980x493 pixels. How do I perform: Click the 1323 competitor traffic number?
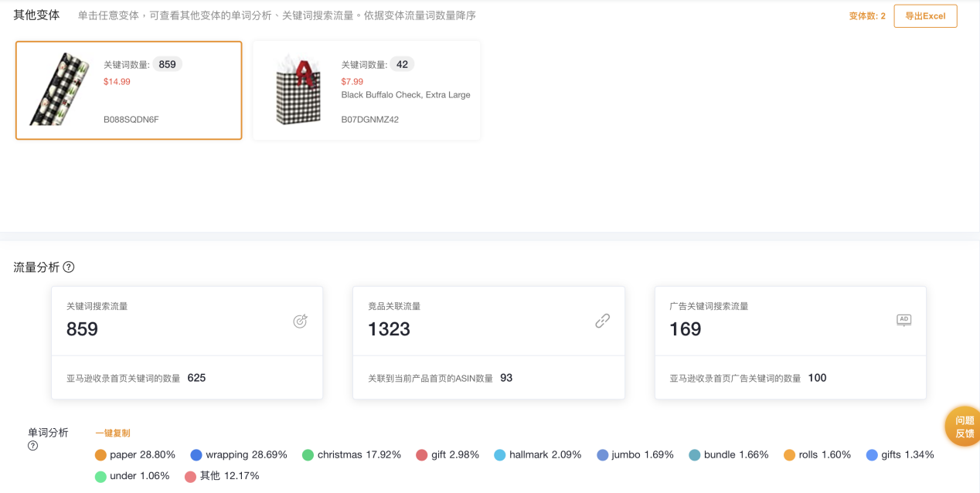click(x=389, y=329)
